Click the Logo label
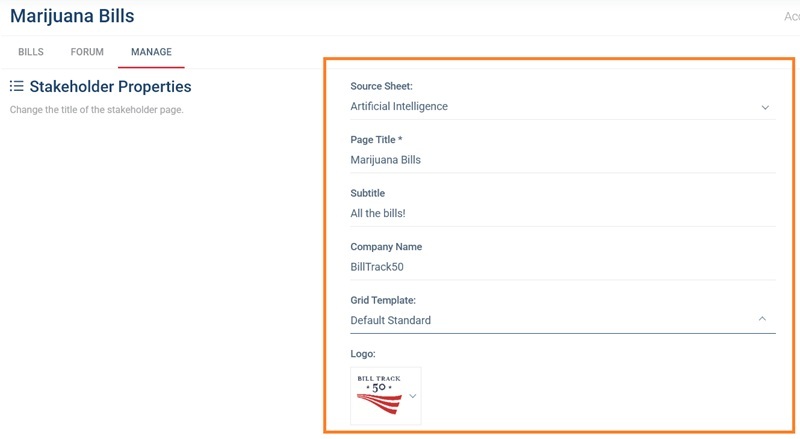This screenshot has height=439, width=800. click(x=363, y=354)
